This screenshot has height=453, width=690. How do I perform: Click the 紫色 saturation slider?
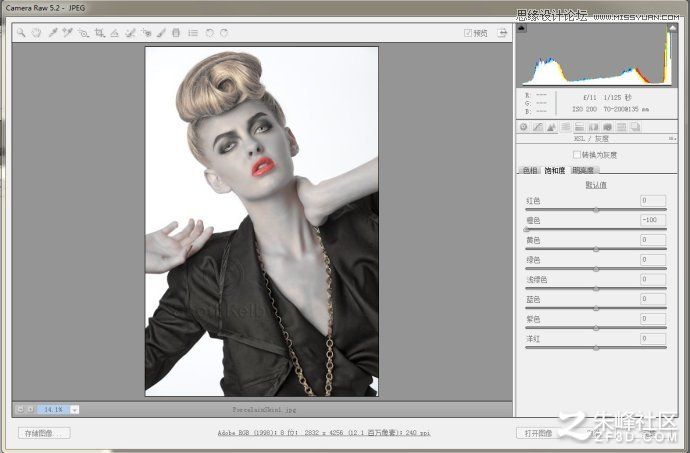click(596, 328)
